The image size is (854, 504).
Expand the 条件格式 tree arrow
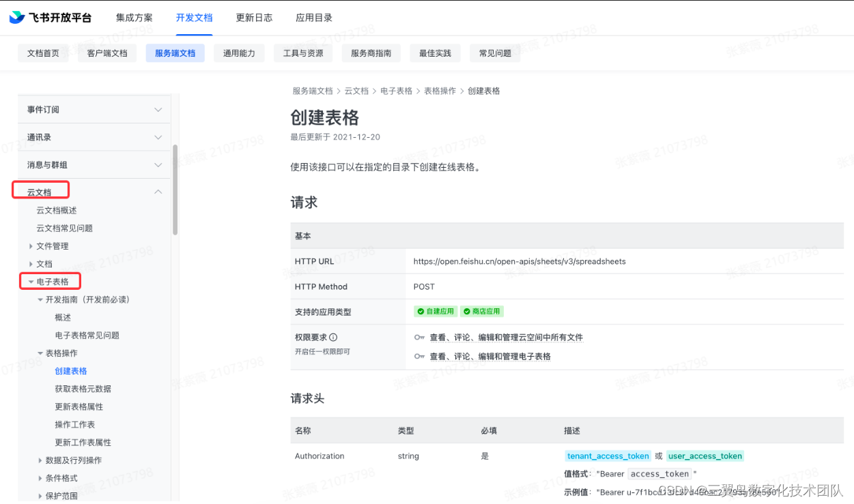pyautogui.click(x=40, y=478)
